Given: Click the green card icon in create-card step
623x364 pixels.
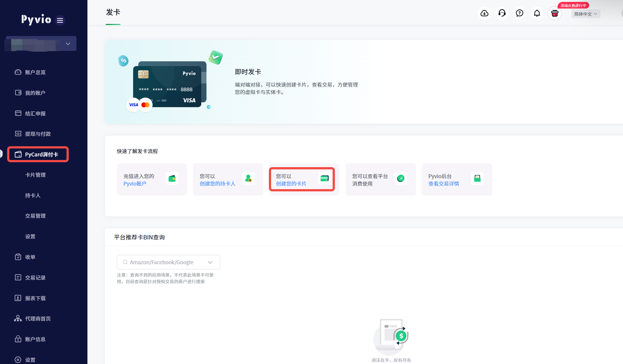Looking at the screenshot, I should pos(324,179).
